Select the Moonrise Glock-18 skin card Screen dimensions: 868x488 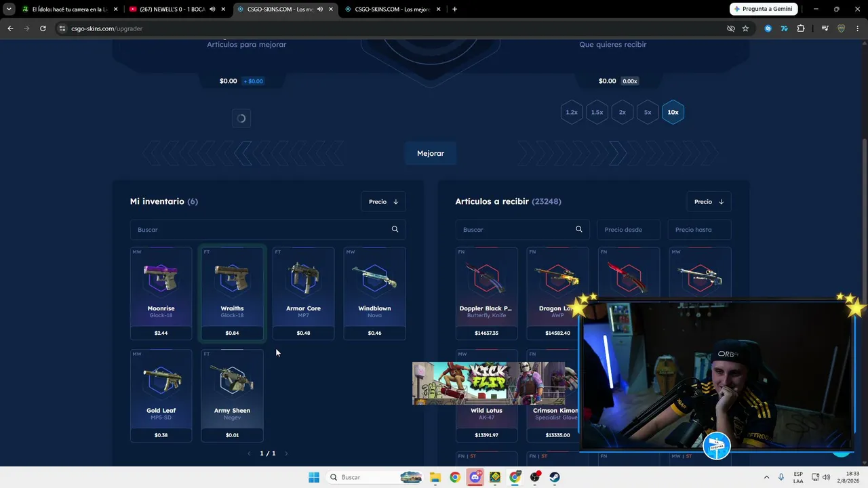[161, 293]
